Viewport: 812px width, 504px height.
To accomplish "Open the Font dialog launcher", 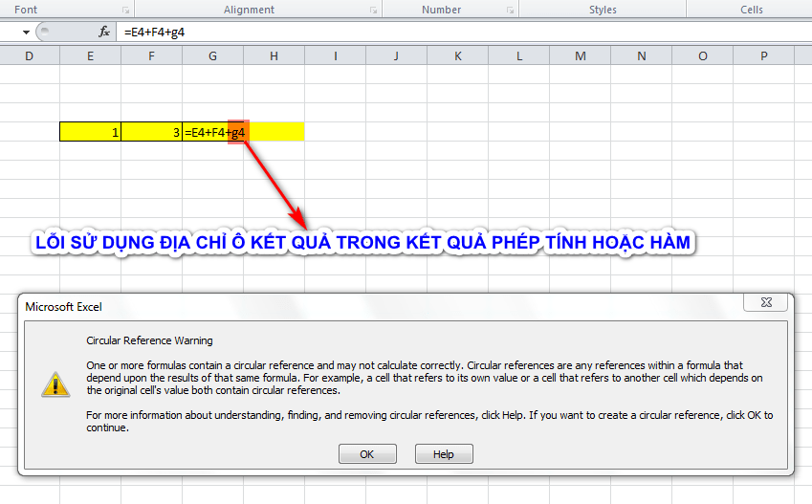I will (125, 10).
